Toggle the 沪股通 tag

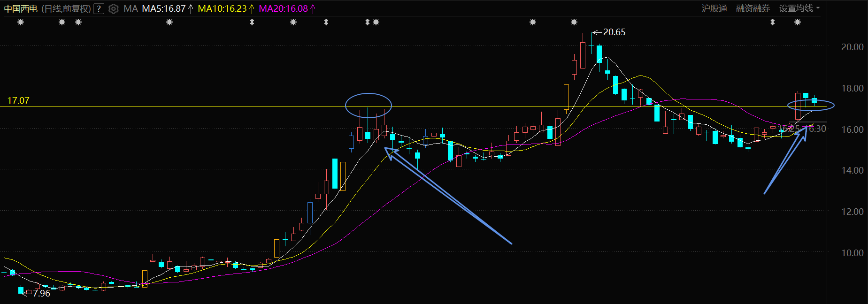click(x=714, y=8)
